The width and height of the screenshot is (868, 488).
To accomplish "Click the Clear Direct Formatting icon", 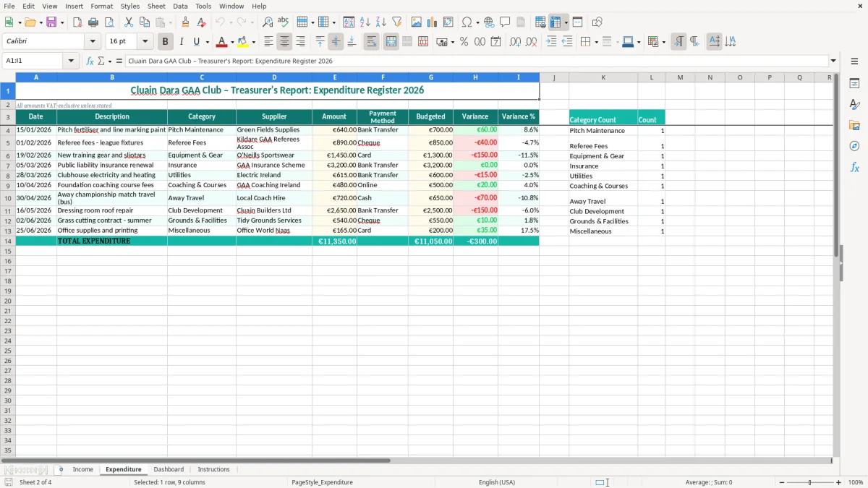I will click(x=201, y=22).
